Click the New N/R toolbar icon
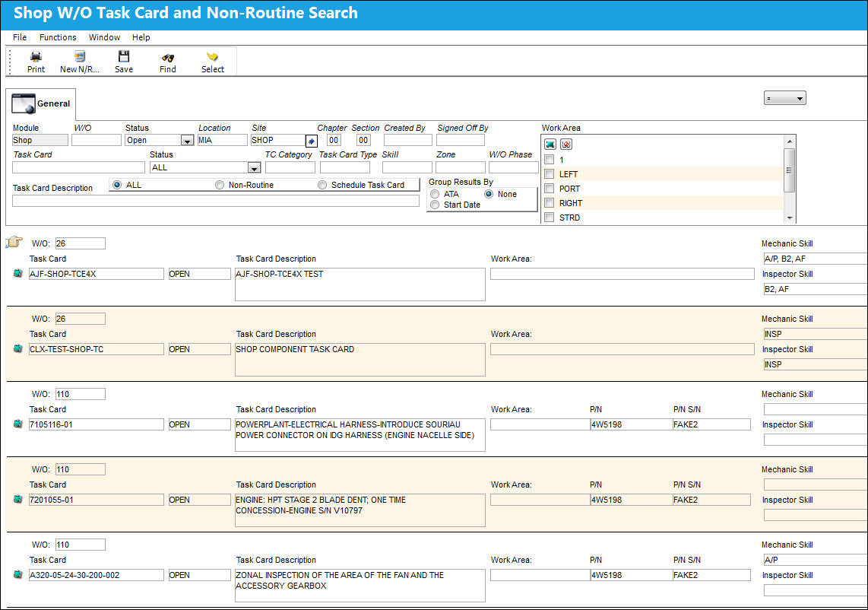Viewport: 868px width, 610px height. coord(80,56)
